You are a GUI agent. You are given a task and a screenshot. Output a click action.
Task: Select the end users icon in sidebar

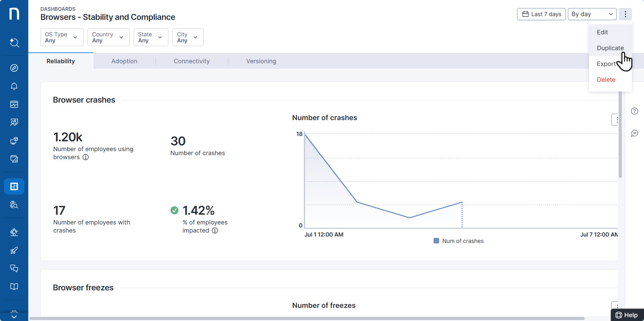pos(14,122)
